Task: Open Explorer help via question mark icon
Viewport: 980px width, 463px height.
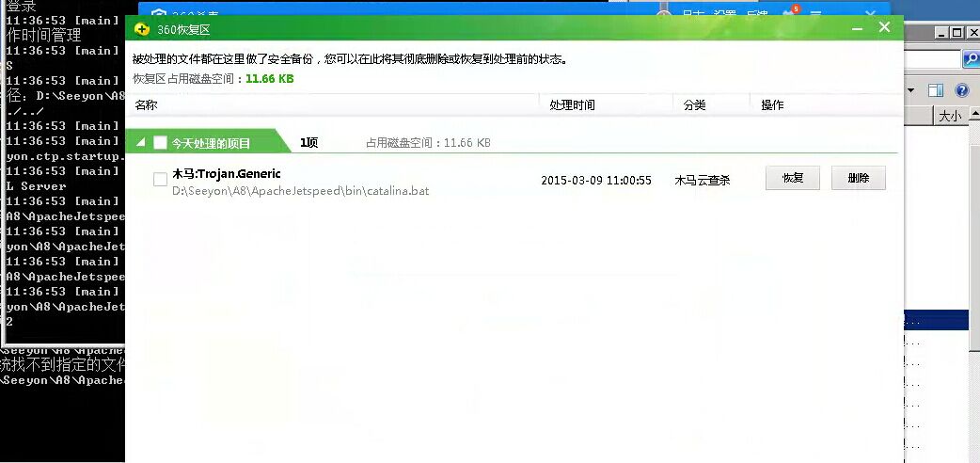Action: pyautogui.click(x=961, y=91)
